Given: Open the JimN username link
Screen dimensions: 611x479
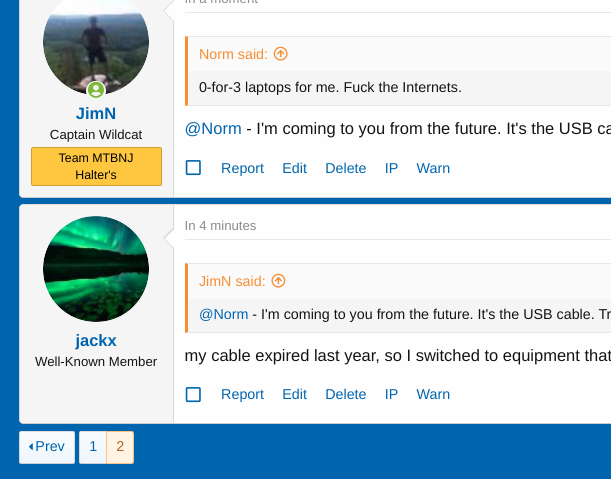Looking at the screenshot, I should pos(96,113).
